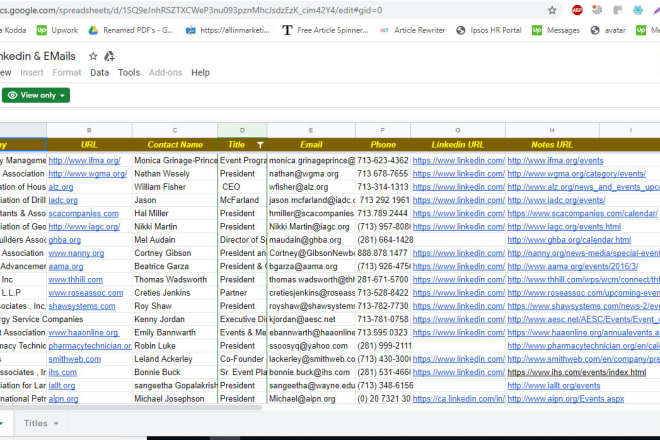Image resolution: width=660 pixels, height=440 pixels.
Task: Open ca.linkedin.com link in Michael Josephson row
Action: point(458,399)
